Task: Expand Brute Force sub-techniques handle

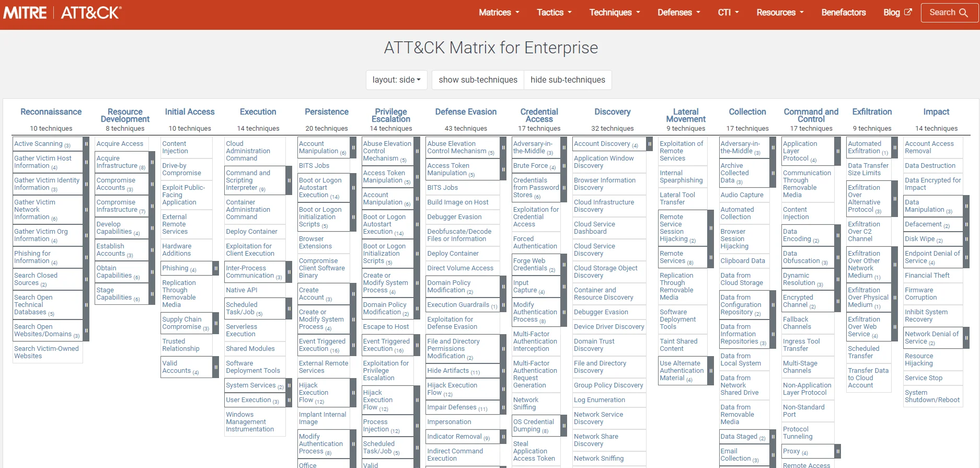Action: tap(564, 166)
